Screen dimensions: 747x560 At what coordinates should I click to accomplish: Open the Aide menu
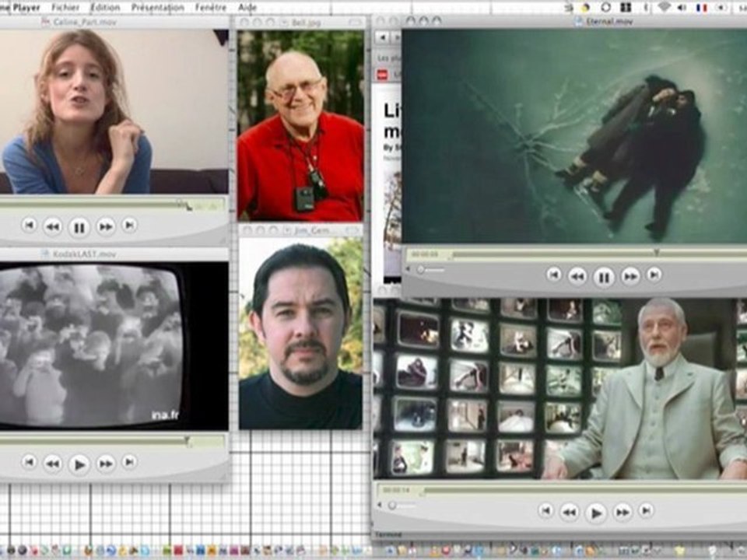click(247, 7)
